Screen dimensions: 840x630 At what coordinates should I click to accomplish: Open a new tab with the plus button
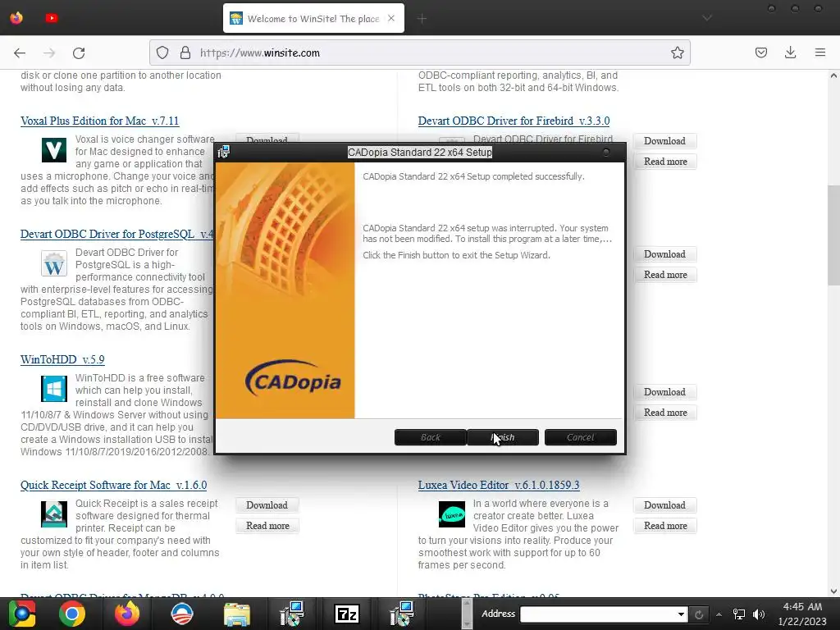(x=422, y=19)
